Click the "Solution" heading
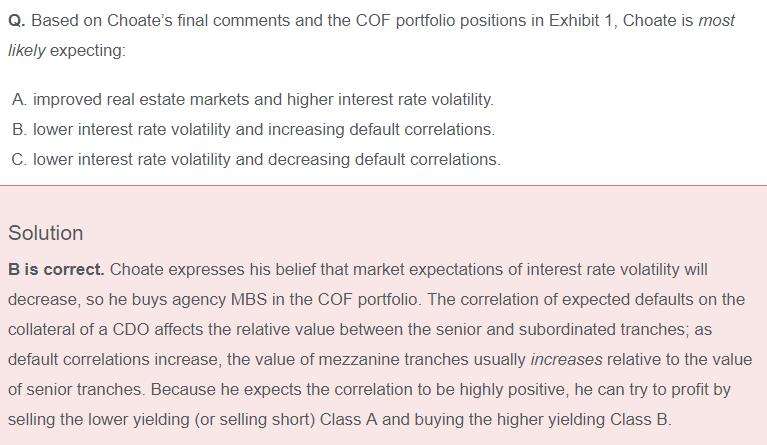Screen dimensions: 767x445 pyautogui.click(x=46, y=233)
